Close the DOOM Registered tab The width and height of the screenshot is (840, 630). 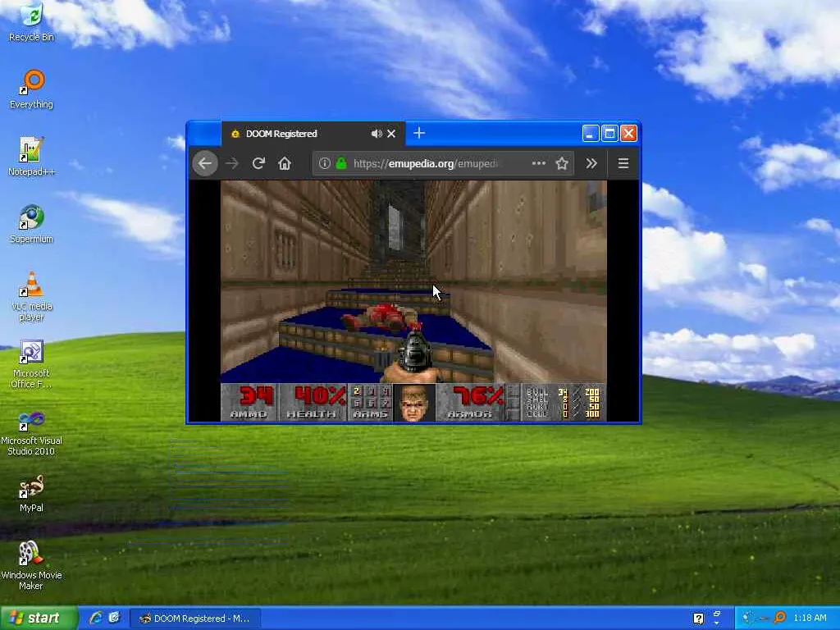(391, 134)
